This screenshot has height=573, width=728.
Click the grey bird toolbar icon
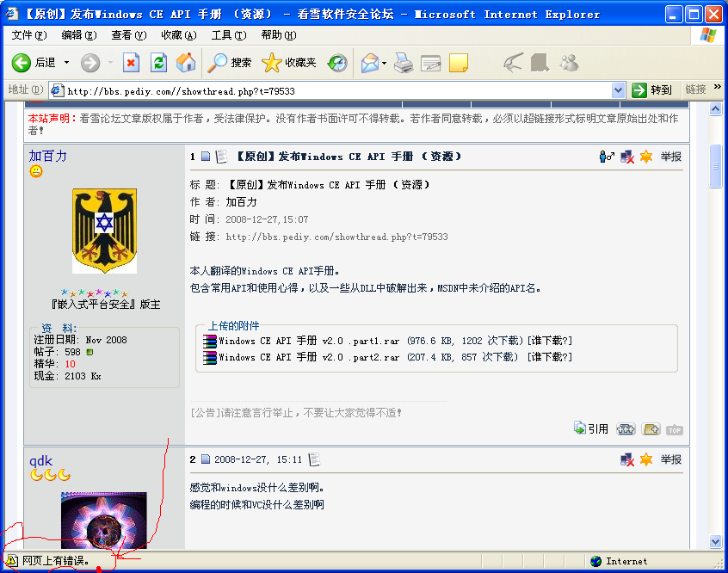pyautogui.click(x=514, y=63)
